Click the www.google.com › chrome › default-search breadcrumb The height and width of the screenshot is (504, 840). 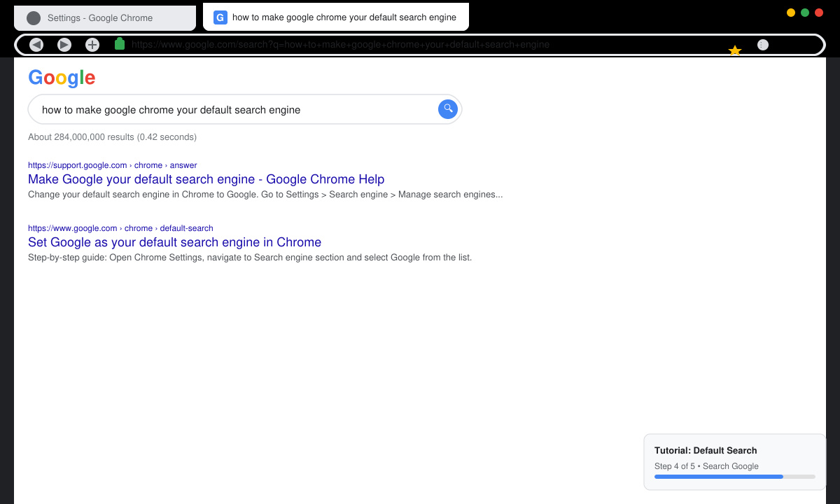point(120,228)
